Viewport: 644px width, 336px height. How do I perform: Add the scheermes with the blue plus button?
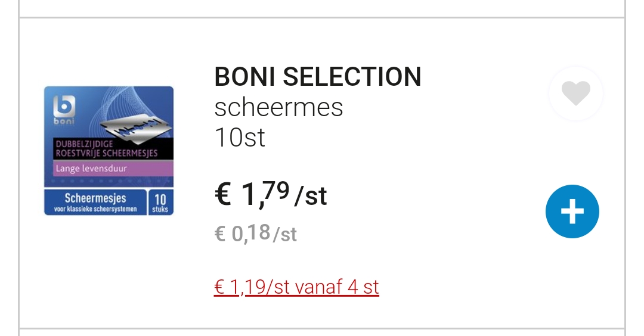(x=572, y=211)
